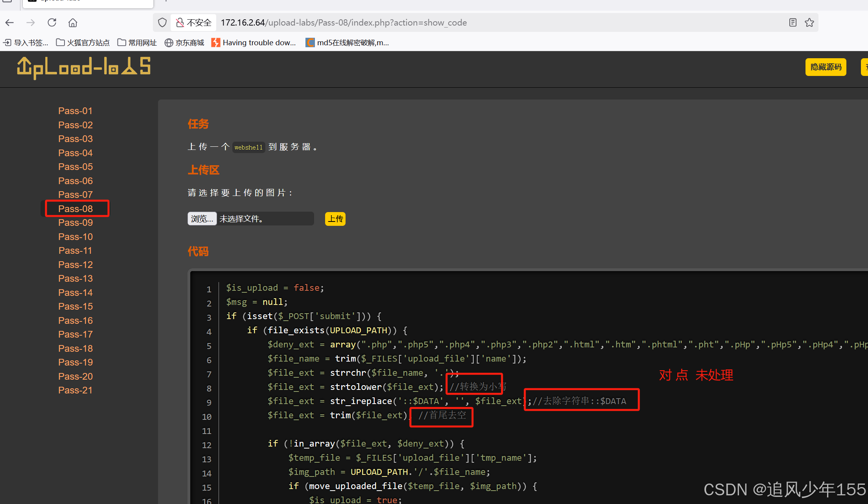Switch to Pass-09 in the sidebar
This screenshot has width=868, height=504.
coord(75,223)
